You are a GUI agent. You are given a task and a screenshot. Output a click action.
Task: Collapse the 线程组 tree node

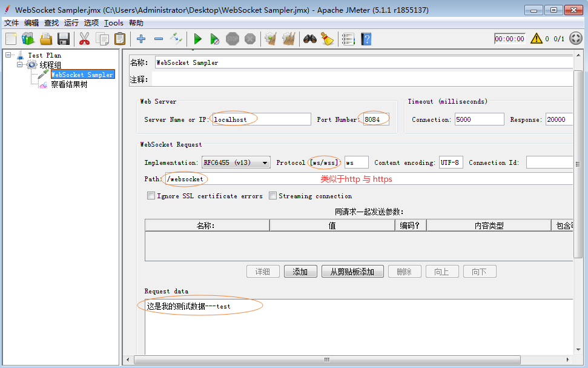pos(19,65)
